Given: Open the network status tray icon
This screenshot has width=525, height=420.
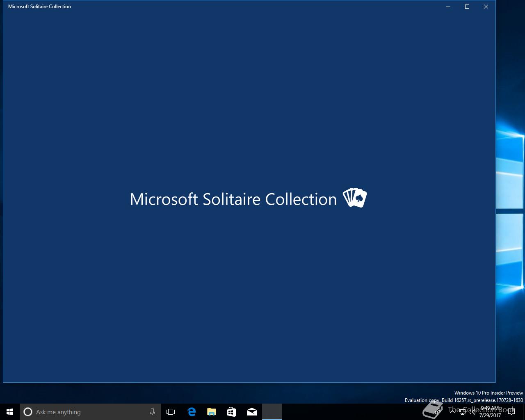Looking at the screenshot, I should tap(462, 412).
